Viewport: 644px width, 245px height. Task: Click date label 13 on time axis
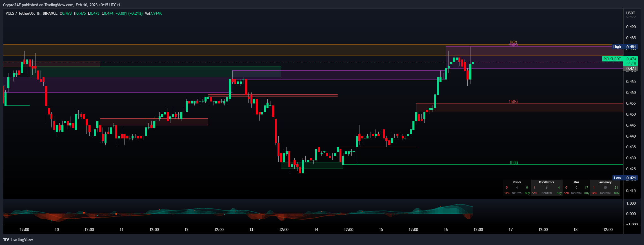coord(251,229)
